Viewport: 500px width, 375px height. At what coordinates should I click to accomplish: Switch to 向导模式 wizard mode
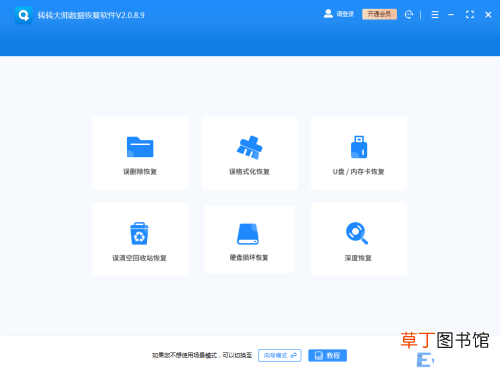(x=280, y=355)
